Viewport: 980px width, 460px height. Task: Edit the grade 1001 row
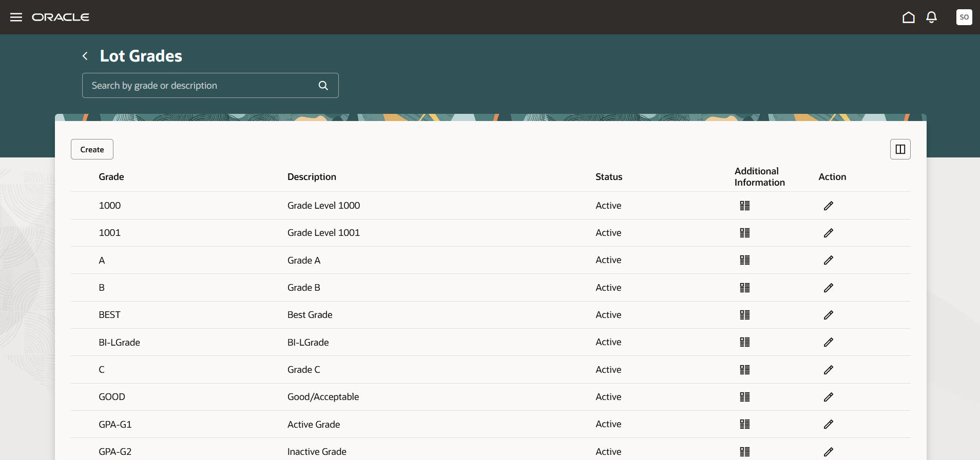click(829, 233)
